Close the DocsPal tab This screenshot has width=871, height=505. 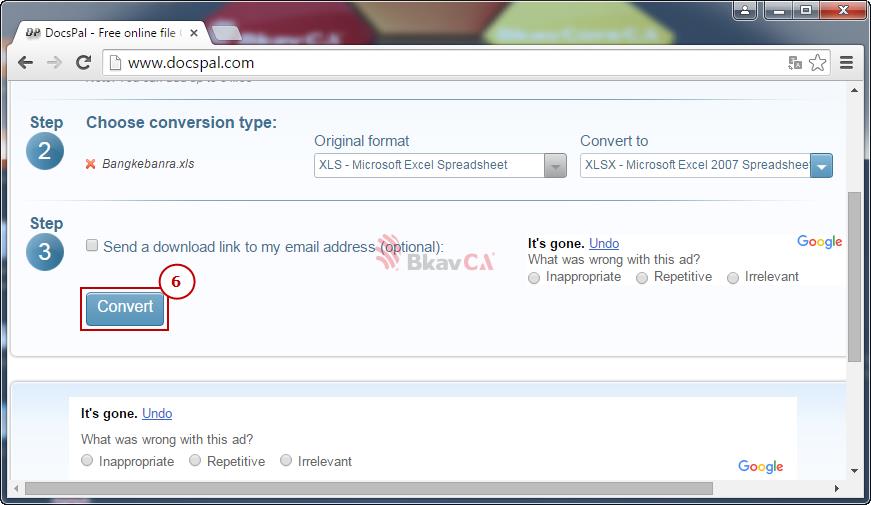194,33
